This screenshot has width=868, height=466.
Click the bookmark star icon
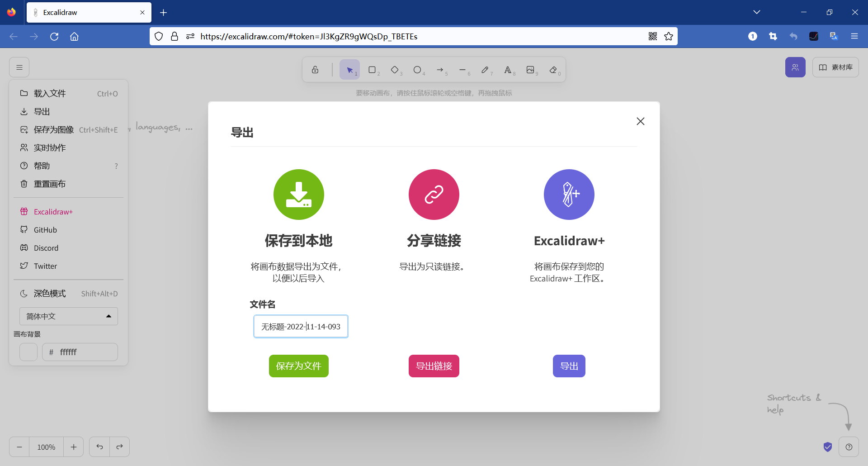tap(669, 36)
